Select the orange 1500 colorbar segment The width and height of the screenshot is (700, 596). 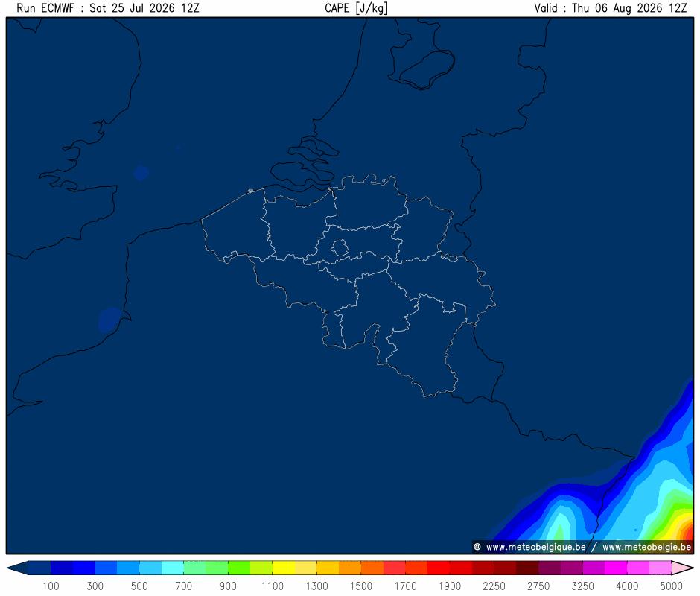pyautogui.click(x=350, y=568)
